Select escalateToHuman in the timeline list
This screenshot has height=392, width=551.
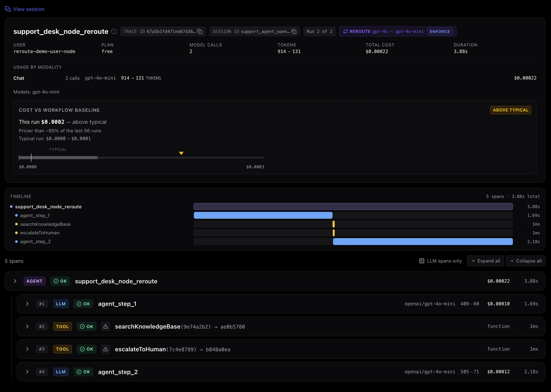40,233
